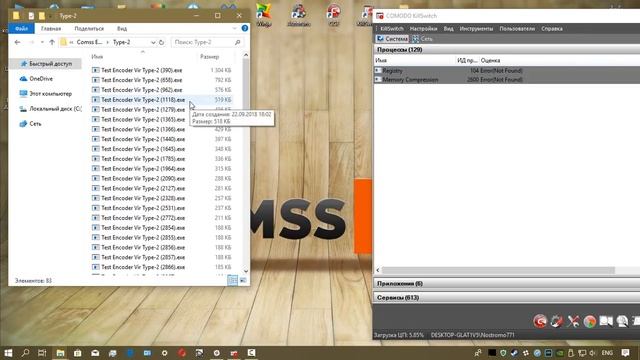The height and width of the screenshot is (360, 640).
Task: Open Вид ribbon tab in Explorer
Action: pyautogui.click(x=122, y=28)
